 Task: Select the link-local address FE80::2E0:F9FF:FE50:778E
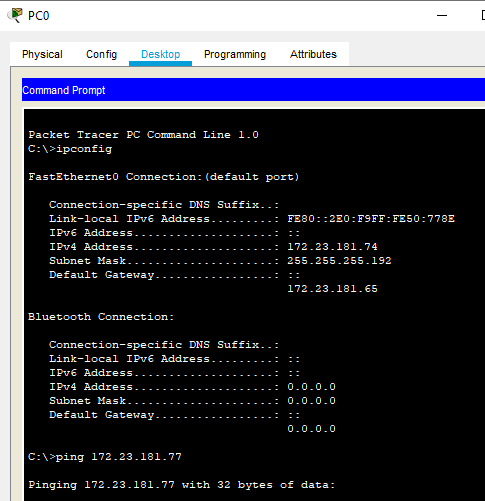click(371, 219)
